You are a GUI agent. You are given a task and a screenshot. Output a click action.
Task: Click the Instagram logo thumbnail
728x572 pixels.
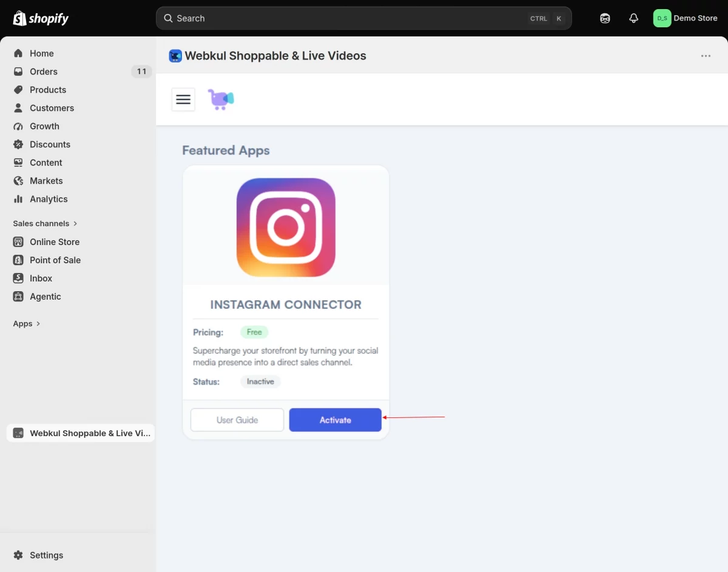coord(286,227)
